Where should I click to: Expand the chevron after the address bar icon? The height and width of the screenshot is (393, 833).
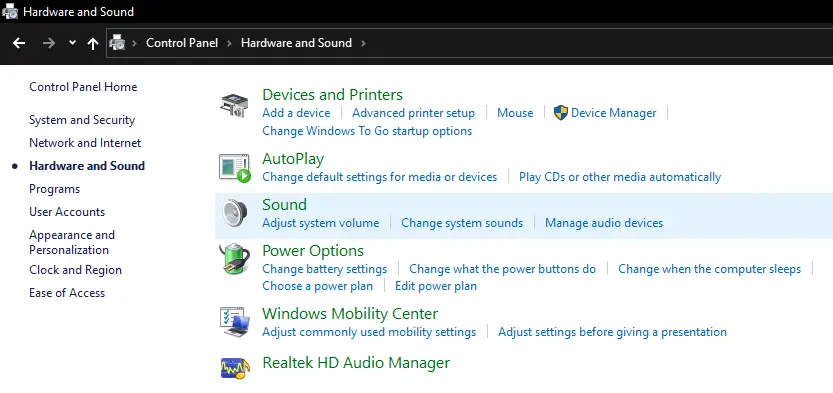134,43
